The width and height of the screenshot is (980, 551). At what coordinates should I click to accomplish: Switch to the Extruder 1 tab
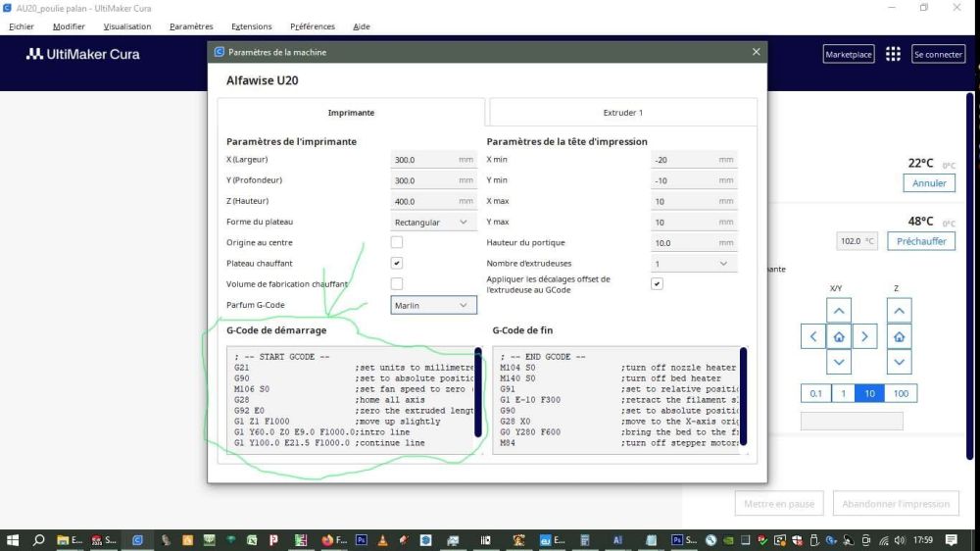(x=623, y=113)
